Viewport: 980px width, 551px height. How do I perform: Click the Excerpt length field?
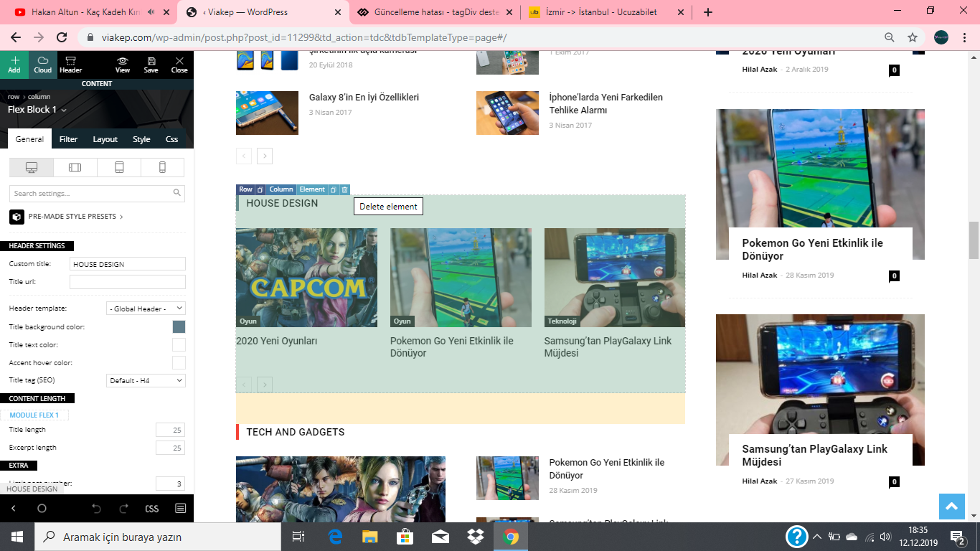tap(171, 448)
